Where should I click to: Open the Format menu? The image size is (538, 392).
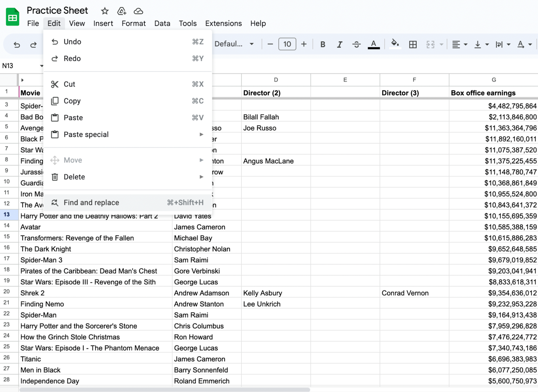[133, 23]
